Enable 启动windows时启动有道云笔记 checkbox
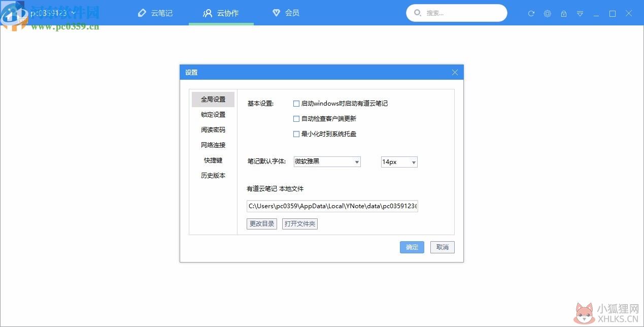Screen dimensions: 644x327 (x=296, y=104)
